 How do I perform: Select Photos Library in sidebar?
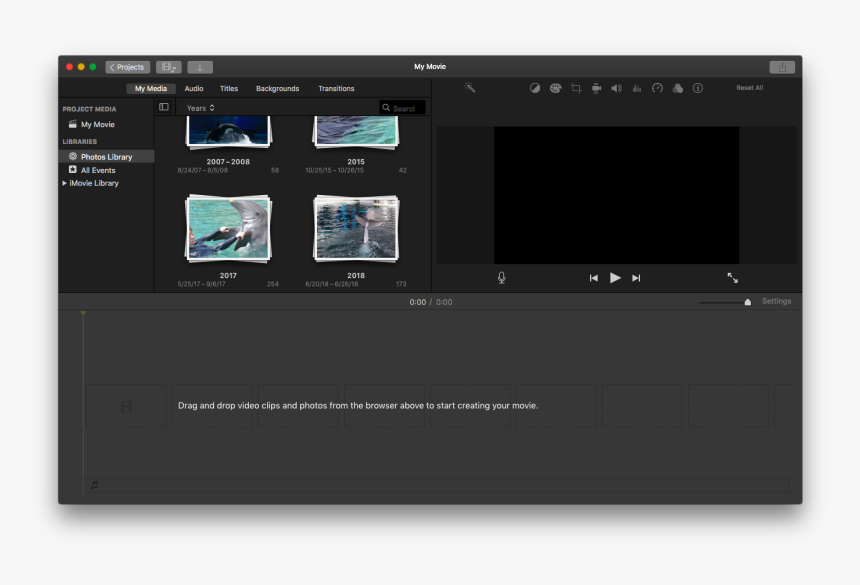click(x=106, y=157)
